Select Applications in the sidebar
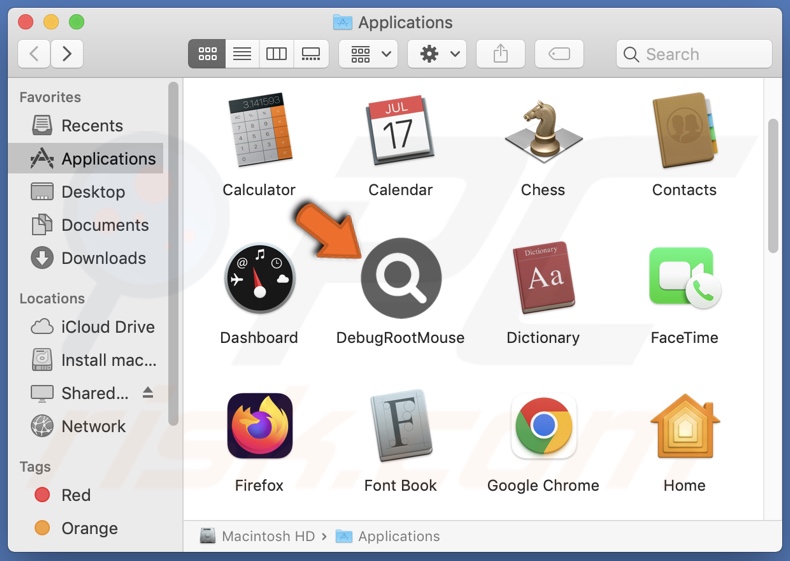Screen dimensions: 790x561 click(86, 158)
